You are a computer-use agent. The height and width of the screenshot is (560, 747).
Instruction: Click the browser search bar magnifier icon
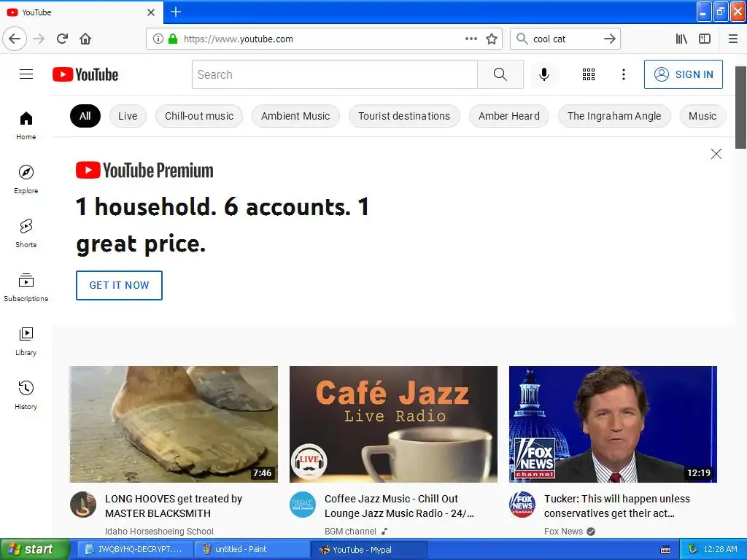(522, 39)
